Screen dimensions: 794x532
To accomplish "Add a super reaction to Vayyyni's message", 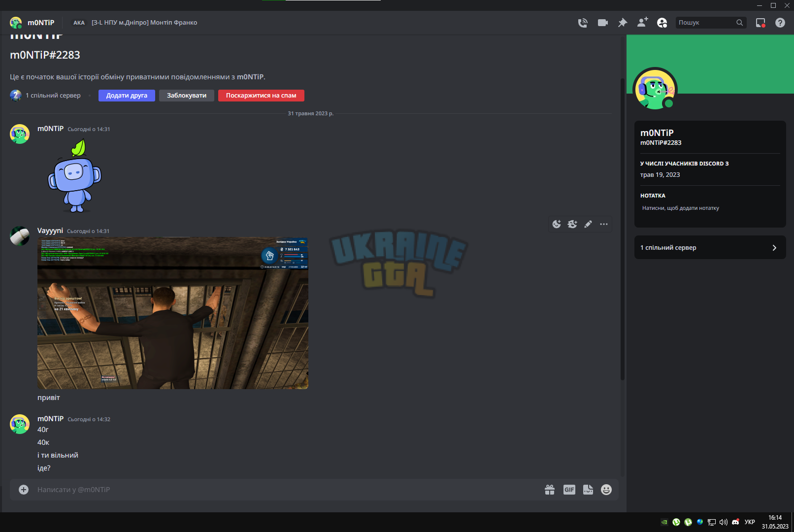I will 572,224.
